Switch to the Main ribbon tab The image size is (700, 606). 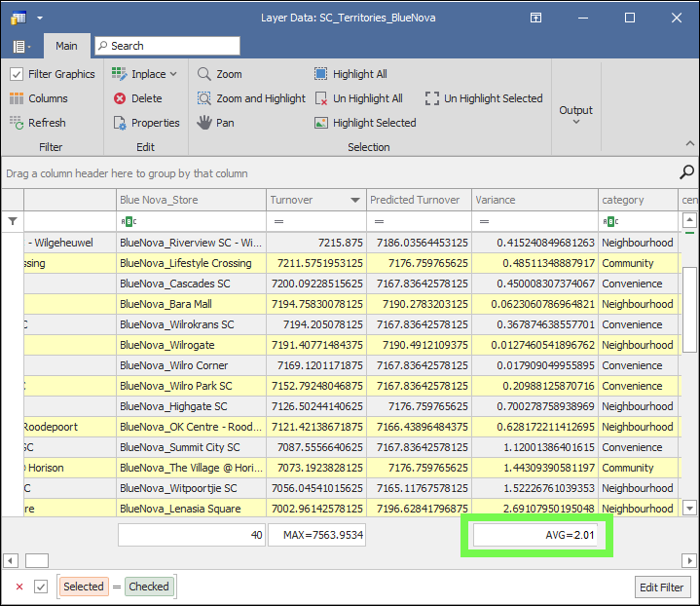pyautogui.click(x=66, y=46)
